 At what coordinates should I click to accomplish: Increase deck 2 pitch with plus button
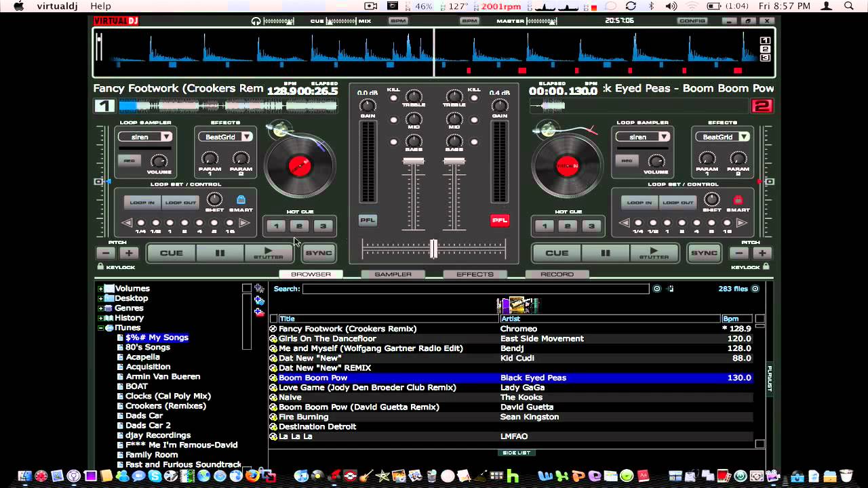pyautogui.click(x=762, y=253)
